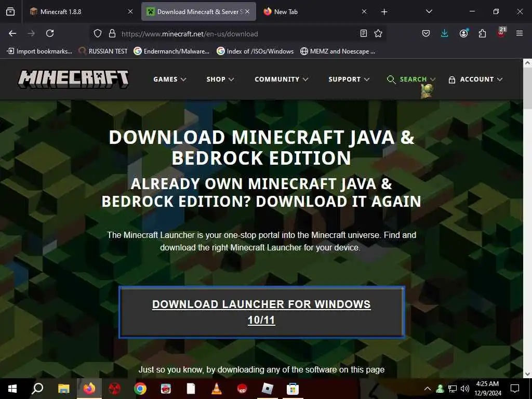Viewport: 532px width, 399px height.
Task: Click the Firefox taskbar icon
Action: [89, 389]
